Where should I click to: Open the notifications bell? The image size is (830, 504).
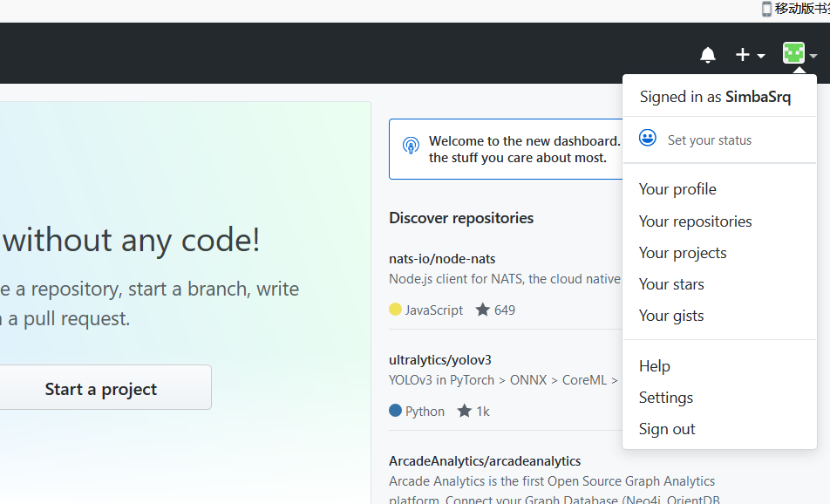(x=708, y=55)
